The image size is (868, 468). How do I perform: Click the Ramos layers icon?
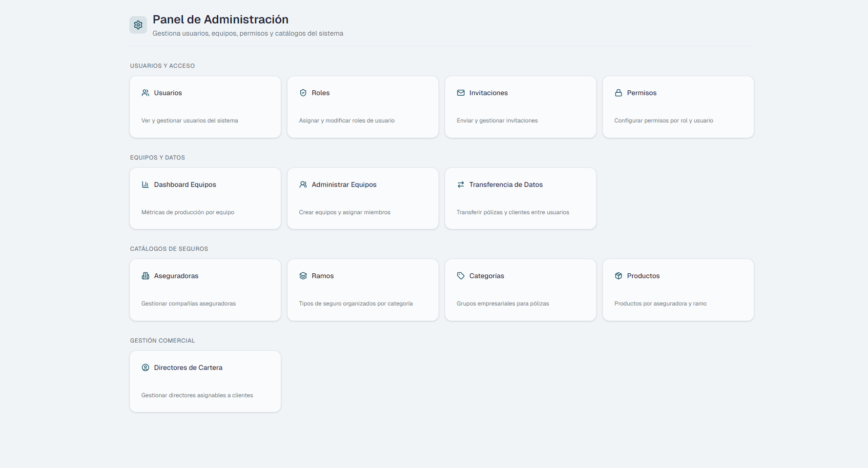303,276
